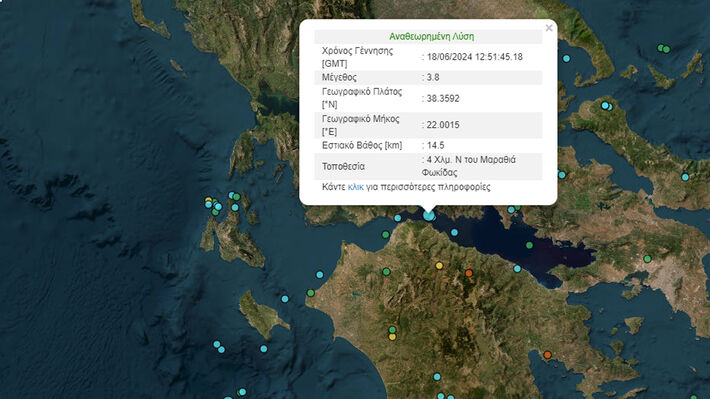Click the green marker in the Corinthian Gulf waters

pos(529,245)
